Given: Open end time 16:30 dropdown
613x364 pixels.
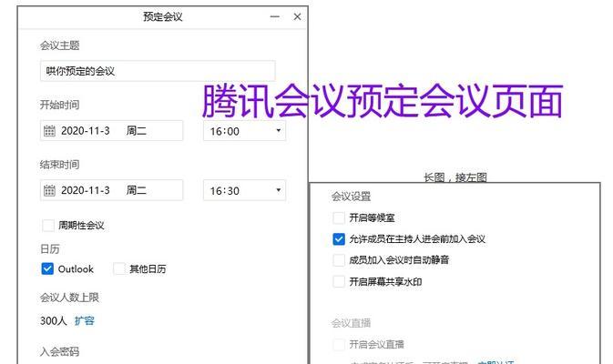Looking at the screenshot, I should pyautogui.click(x=245, y=190).
